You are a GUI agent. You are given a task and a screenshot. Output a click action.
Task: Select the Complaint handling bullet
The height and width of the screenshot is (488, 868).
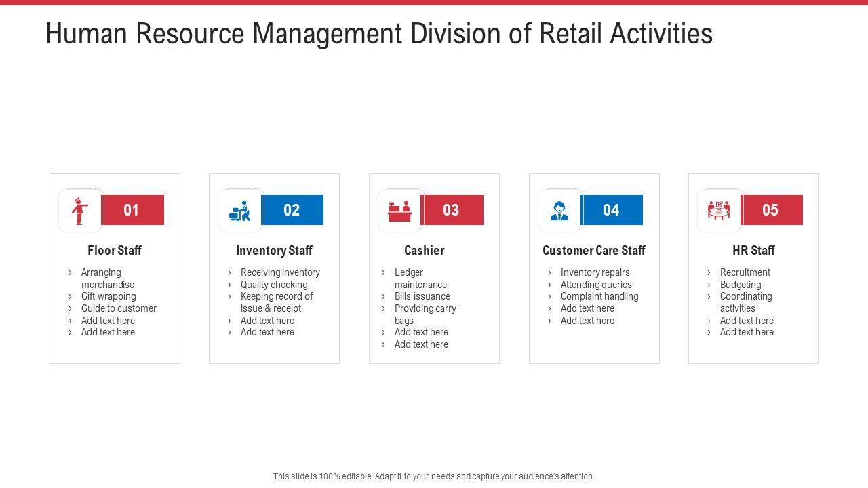(x=599, y=296)
